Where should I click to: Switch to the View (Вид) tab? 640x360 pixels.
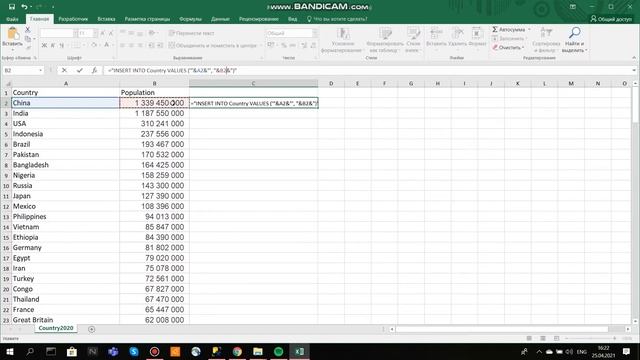tap(292, 19)
